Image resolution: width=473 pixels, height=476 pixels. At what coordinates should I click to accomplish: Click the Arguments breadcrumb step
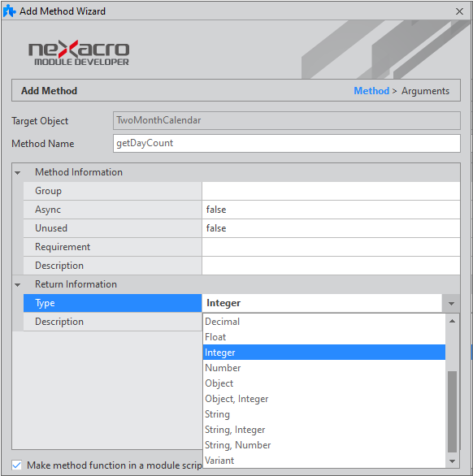click(x=425, y=91)
